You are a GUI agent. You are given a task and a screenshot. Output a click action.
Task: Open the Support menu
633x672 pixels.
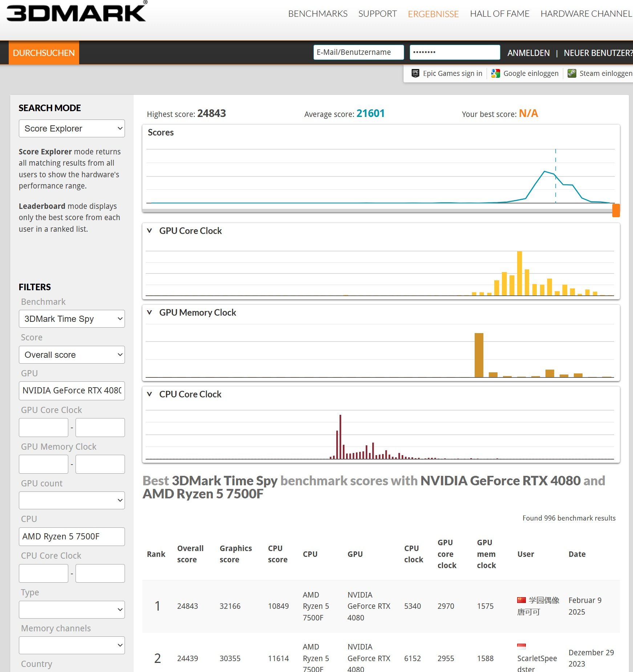377,14
